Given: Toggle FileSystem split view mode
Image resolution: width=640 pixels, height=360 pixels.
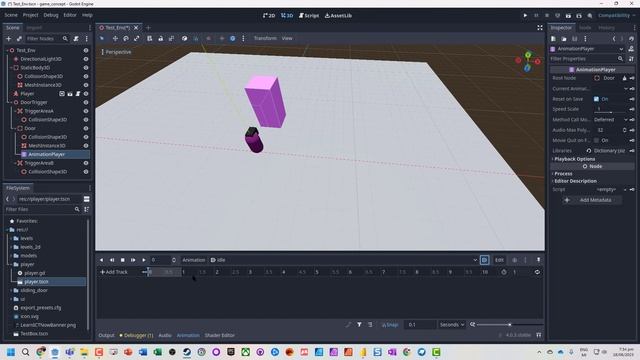Looking at the screenshot, I should (x=87, y=199).
